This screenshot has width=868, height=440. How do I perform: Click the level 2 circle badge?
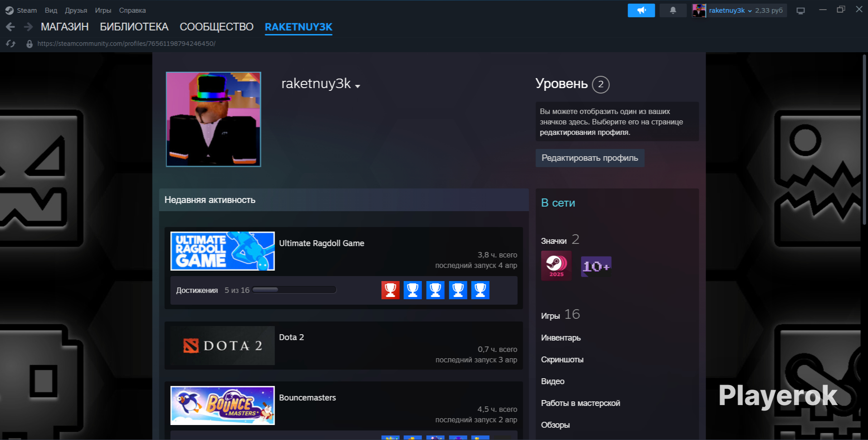tap(601, 84)
